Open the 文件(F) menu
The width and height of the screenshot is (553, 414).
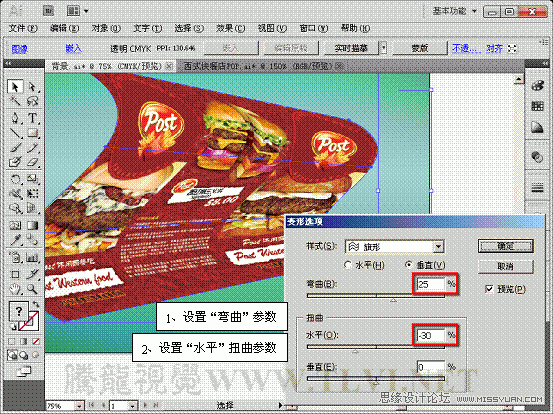(23, 28)
